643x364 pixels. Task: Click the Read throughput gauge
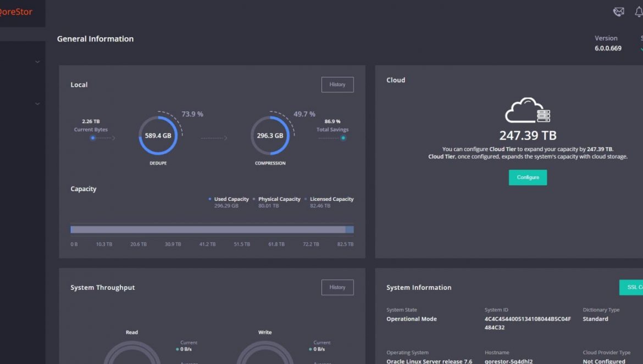[132, 353]
